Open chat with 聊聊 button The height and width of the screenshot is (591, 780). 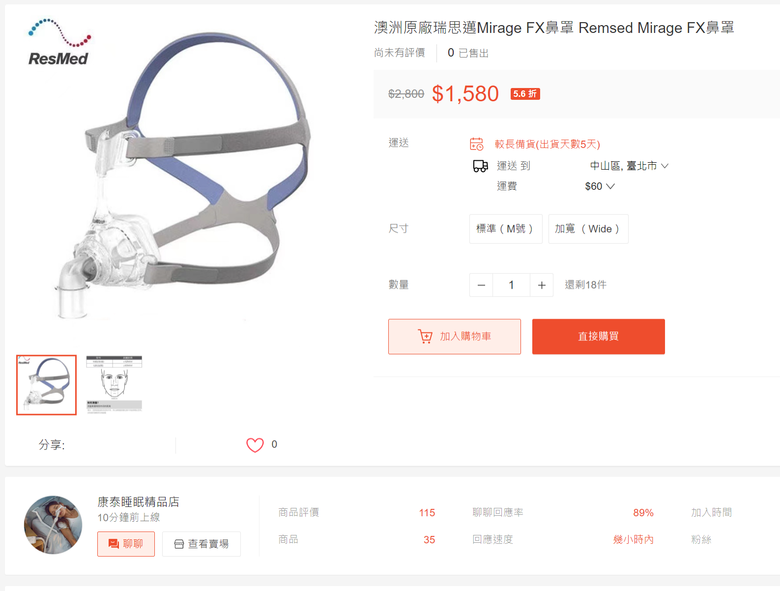pyautogui.click(x=126, y=544)
